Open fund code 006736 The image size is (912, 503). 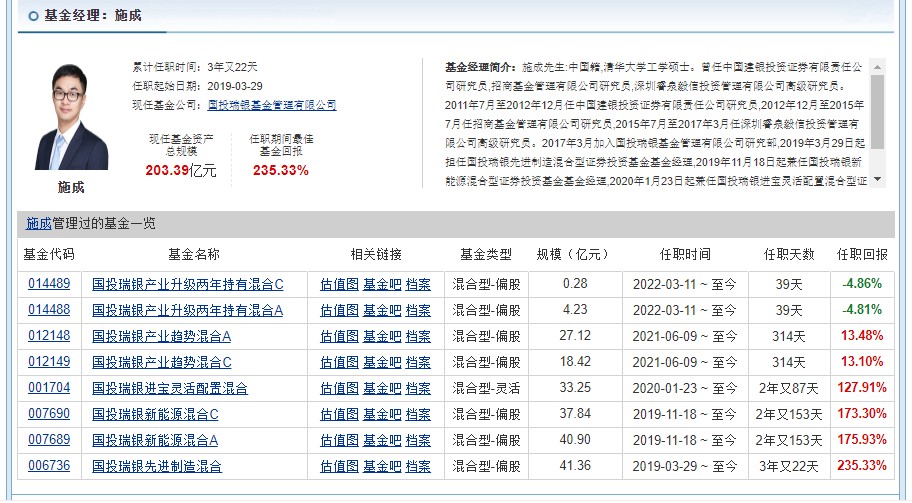click(x=49, y=466)
